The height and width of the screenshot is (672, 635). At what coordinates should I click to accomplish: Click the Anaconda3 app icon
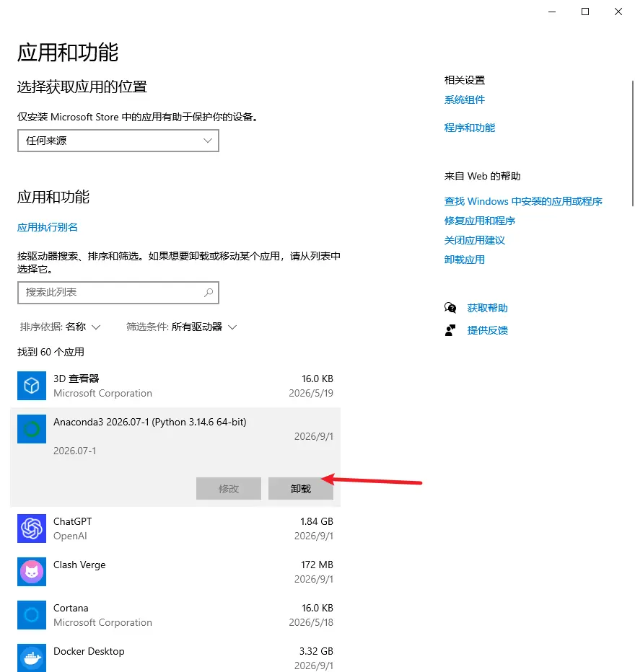32,429
